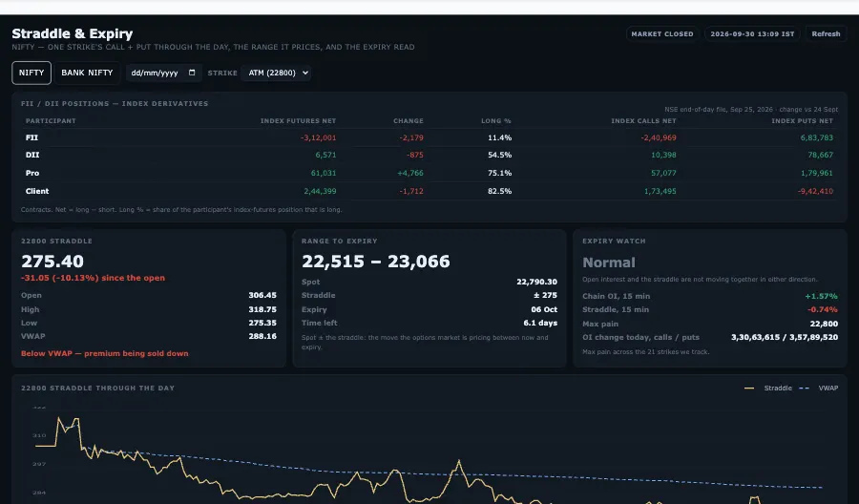The image size is (859, 504).
Task: Click into the dd/mm/yyyy date input
Action: pyautogui.click(x=164, y=73)
